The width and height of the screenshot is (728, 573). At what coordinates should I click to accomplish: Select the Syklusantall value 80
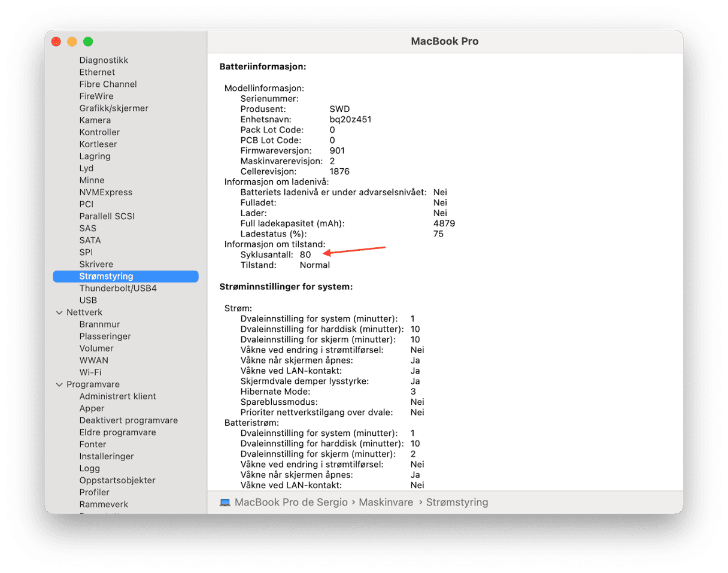pos(305,254)
